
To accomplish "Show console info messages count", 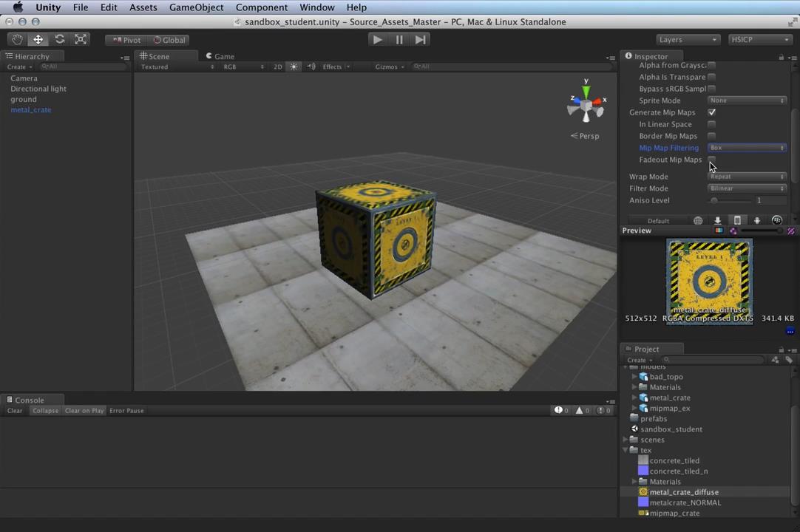I will [x=562, y=410].
